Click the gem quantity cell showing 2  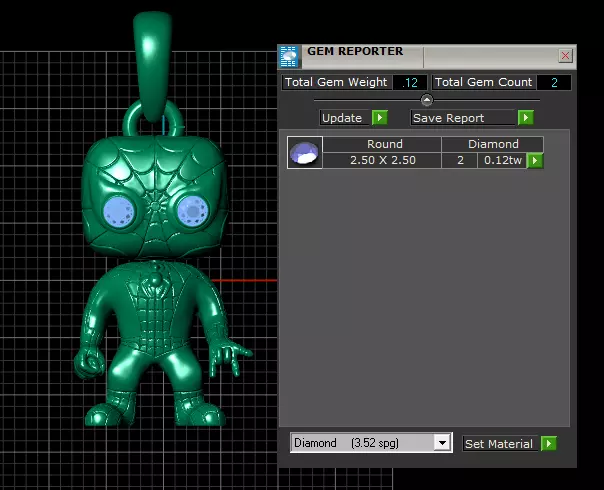click(460, 160)
